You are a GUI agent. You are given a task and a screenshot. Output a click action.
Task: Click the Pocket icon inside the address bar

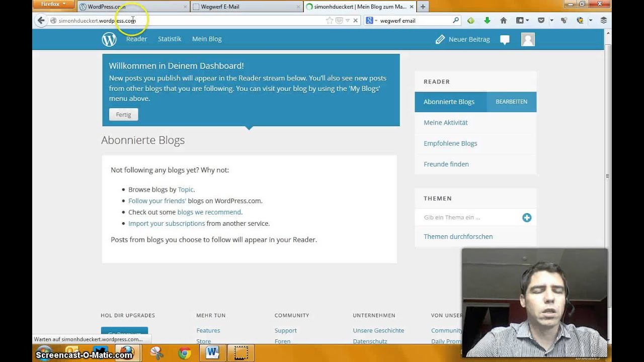click(x=339, y=21)
